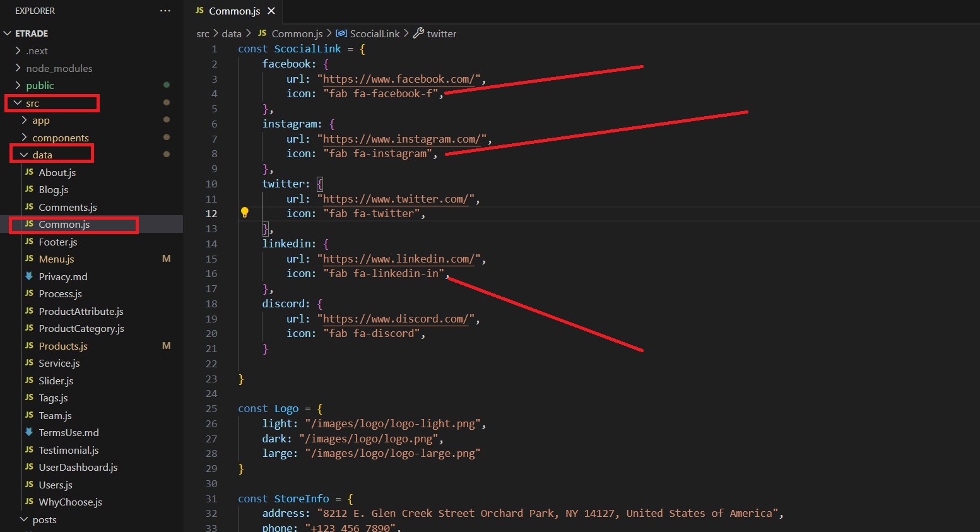Click the facebook.com URL link
Screen dimensions: 980x532
(399, 79)
